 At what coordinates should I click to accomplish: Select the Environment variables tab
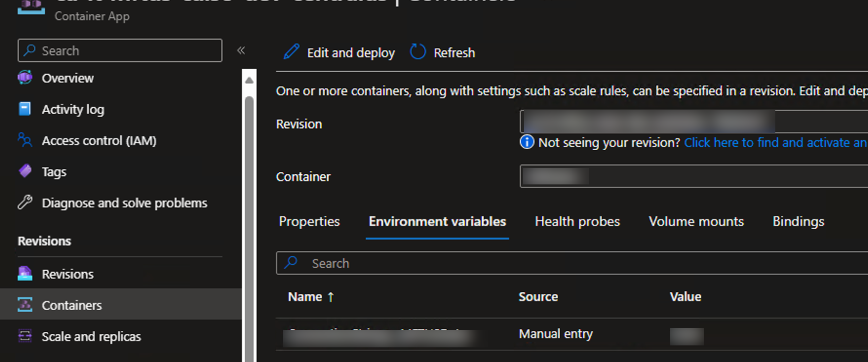pyautogui.click(x=437, y=221)
